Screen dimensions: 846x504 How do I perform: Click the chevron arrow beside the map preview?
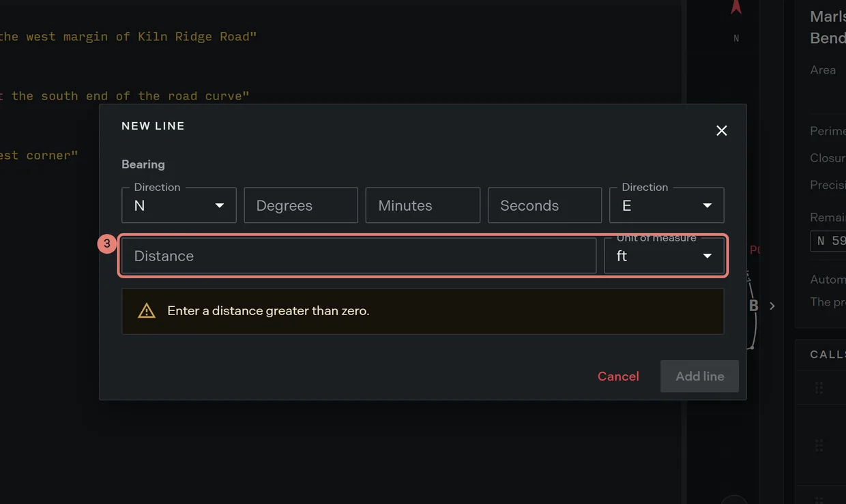[x=772, y=306]
